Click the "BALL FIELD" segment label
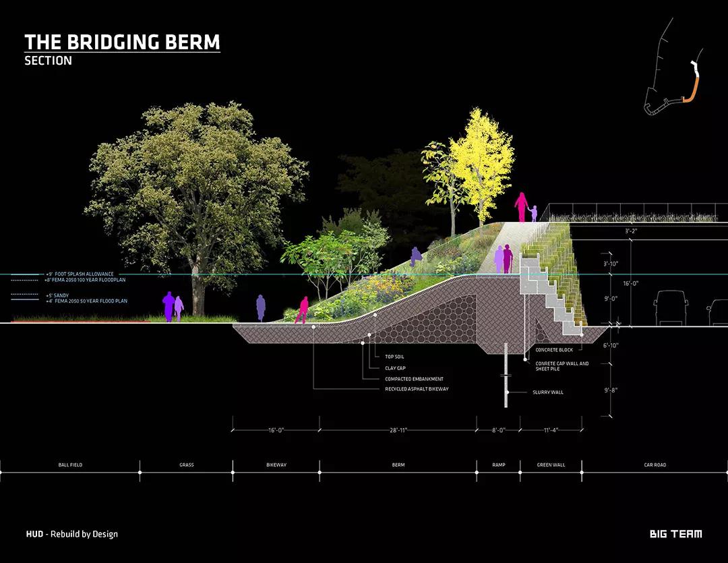Screen dimensions: 728x563 click(70, 465)
